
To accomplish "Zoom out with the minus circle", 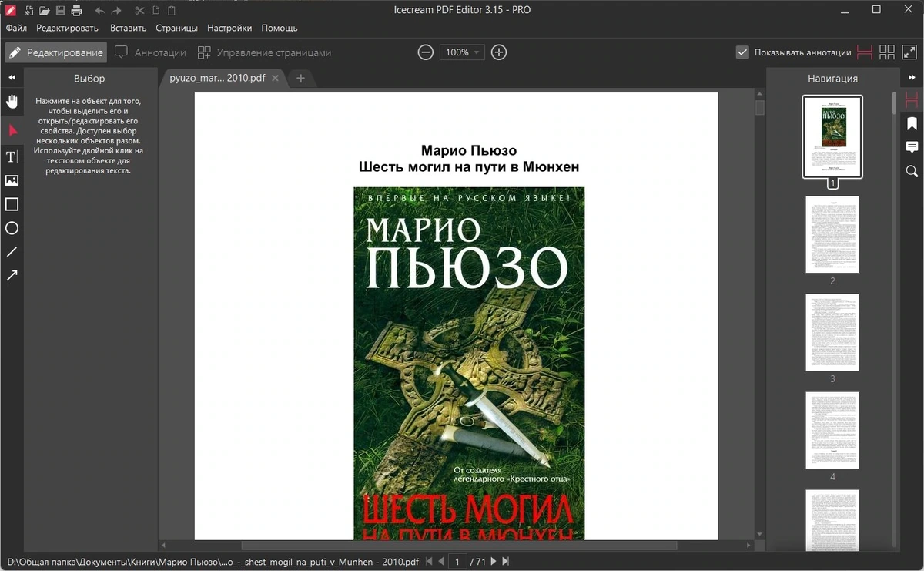I will (x=425, y=52).
